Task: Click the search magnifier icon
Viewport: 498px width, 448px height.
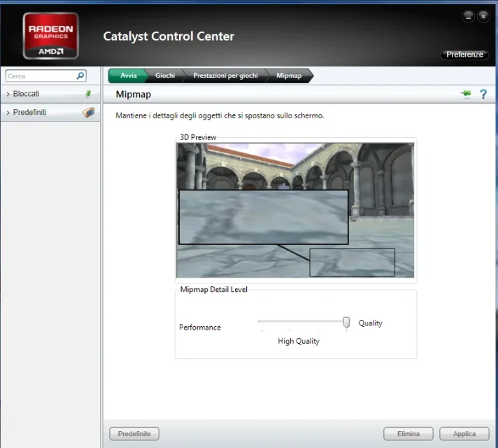Action: 80,76
